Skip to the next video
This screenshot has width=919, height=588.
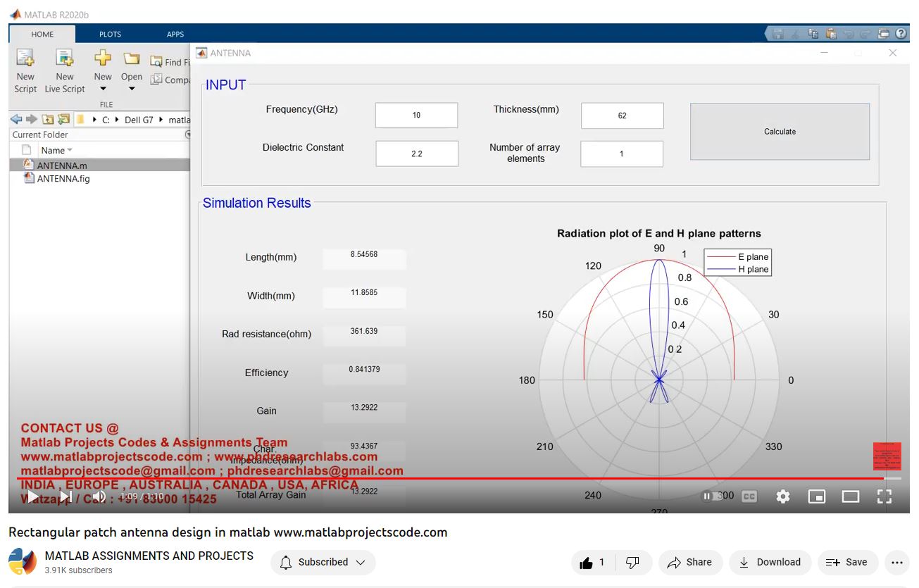(65, 496)
